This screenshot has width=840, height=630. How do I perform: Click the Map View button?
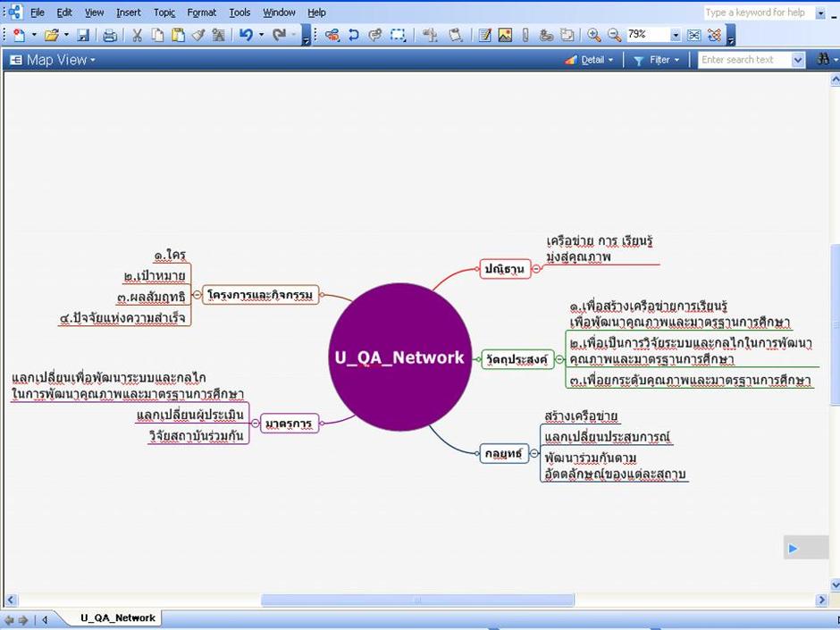pyautogui.click(x=53, y=60)
